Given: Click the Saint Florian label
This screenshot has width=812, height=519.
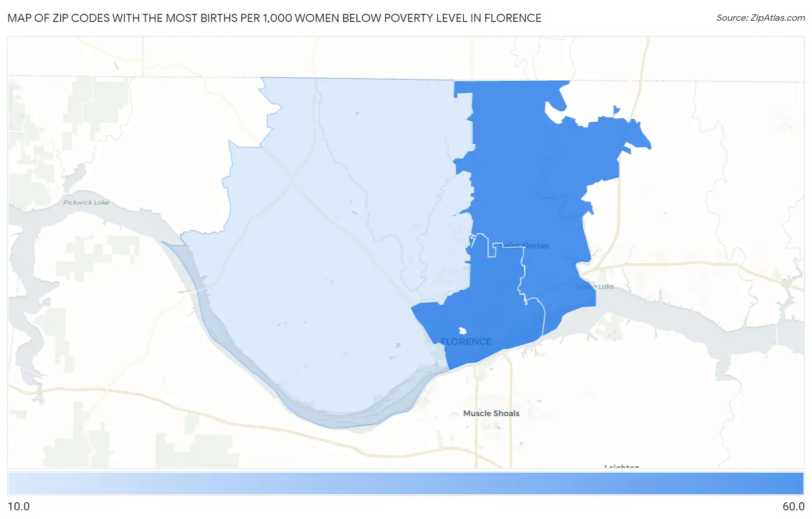Looking at the screenshot, I should [x=526, y=246].
